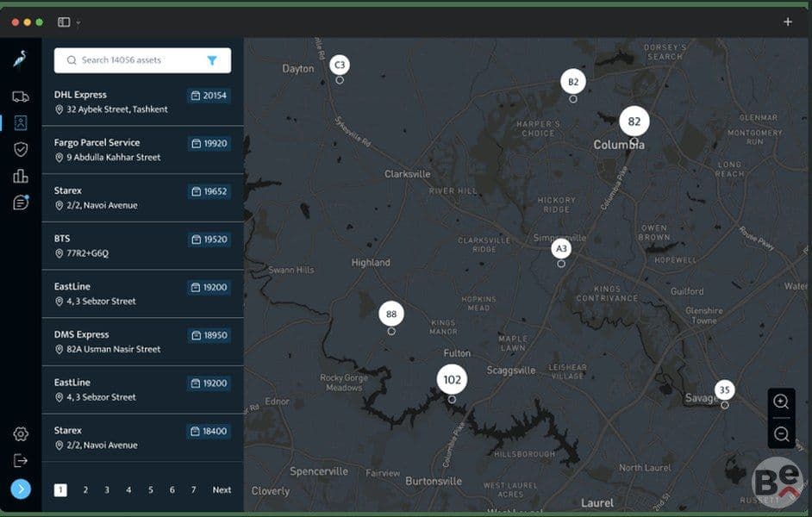The height and width of the screenshot is (517, 812).
Task: Open the messages icon with notification dot
Action: (21, 202)
